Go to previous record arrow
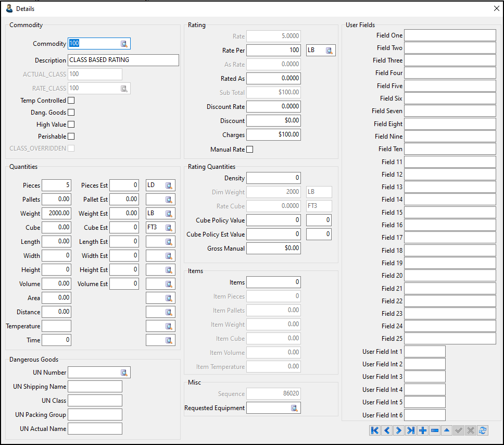 pos(386,430)
